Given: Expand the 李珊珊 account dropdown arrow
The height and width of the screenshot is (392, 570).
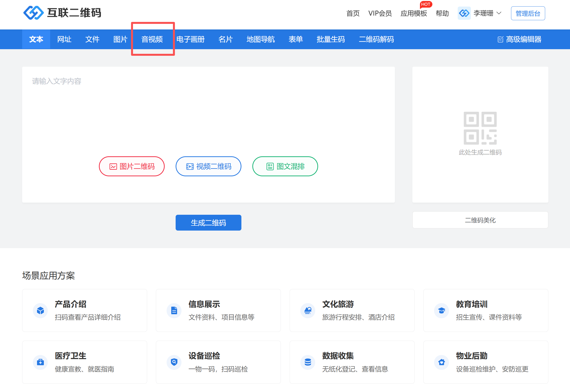Looking at the screenshot, I should point(499,13).
